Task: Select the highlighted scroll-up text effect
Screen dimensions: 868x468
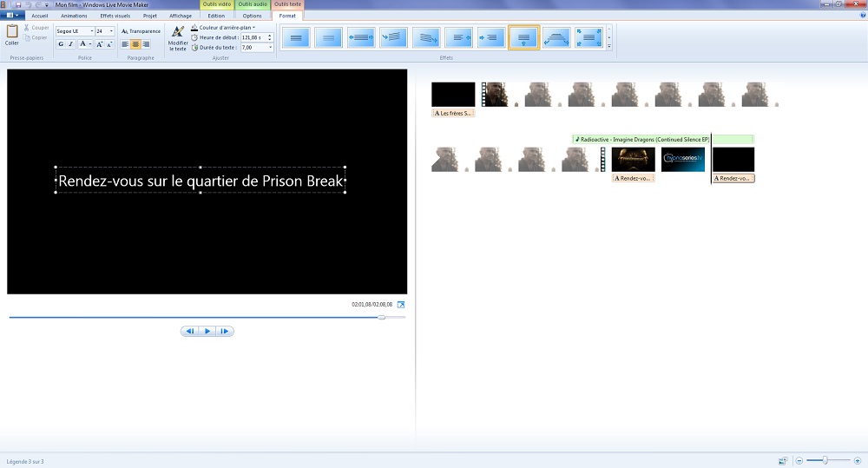Action: point(523,37)
